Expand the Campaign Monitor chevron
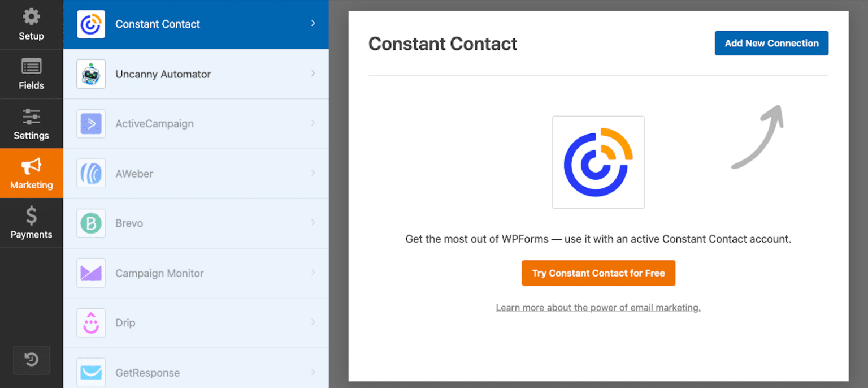Screen dimensions: 868x388 coord(313,273)
